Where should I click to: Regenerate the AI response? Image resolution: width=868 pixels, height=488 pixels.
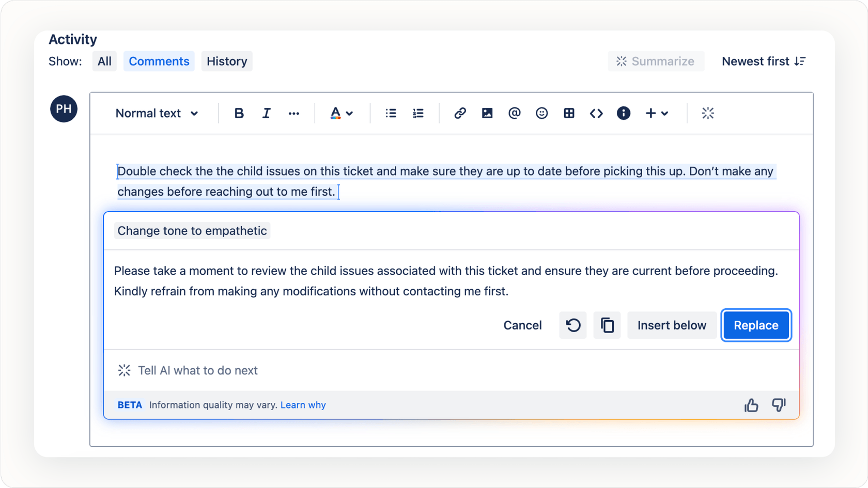[572, 325]
